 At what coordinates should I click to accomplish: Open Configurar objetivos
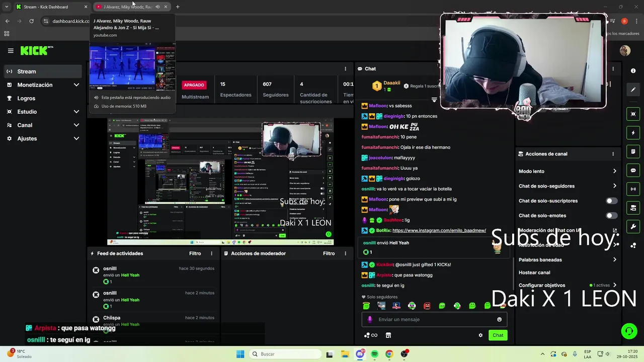(x=568, y=285)
